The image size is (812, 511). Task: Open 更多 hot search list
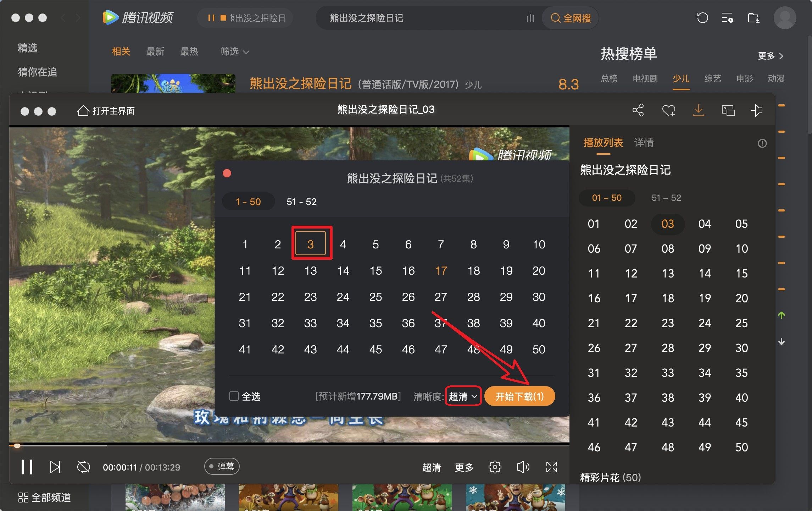tap(771, 56)
